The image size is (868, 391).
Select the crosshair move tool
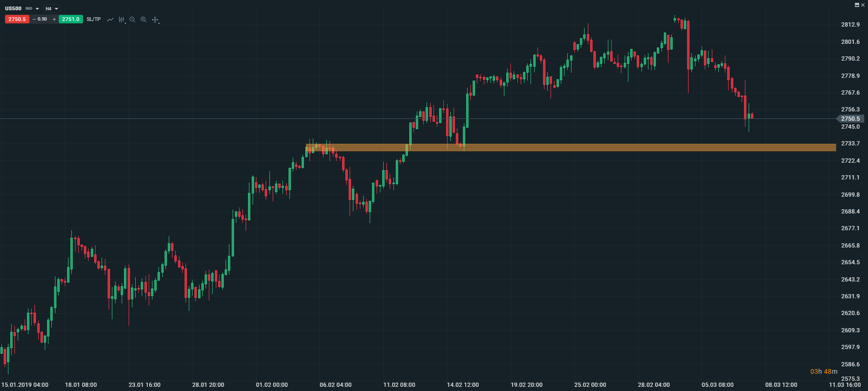click(x=155, y=20)
